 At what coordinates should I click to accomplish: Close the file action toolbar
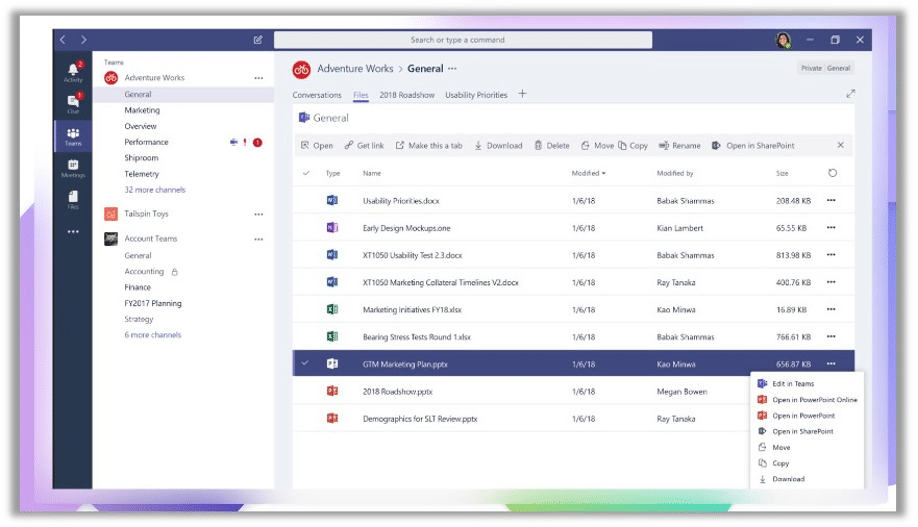pos(840,145)
